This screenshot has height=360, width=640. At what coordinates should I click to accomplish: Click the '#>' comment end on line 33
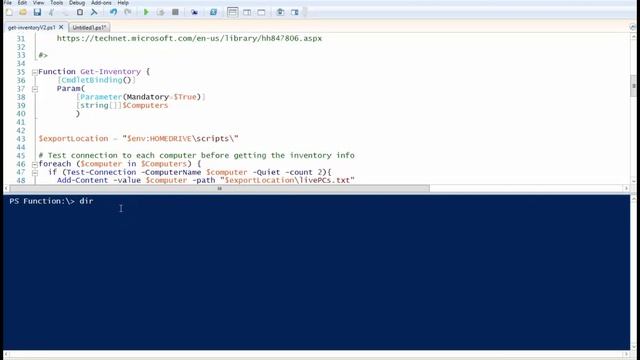(x=43, y=55)
